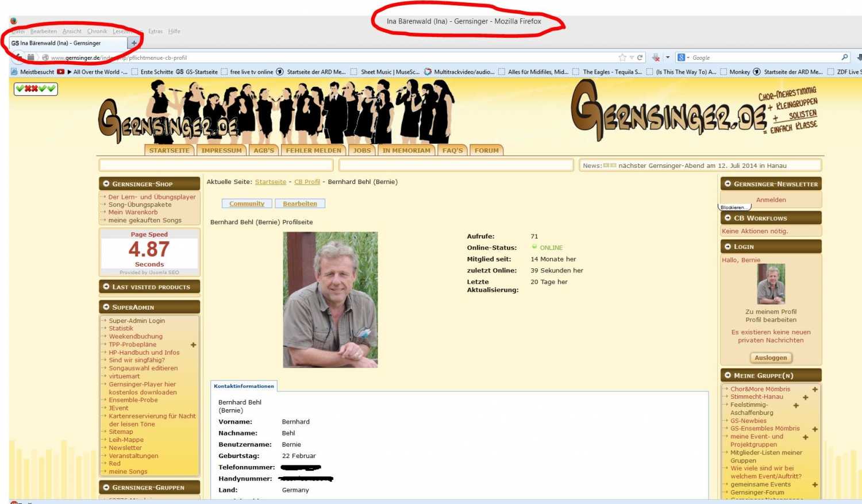
Task: Follow CB Profil breadcrumb link
Action: coord(307,182)
